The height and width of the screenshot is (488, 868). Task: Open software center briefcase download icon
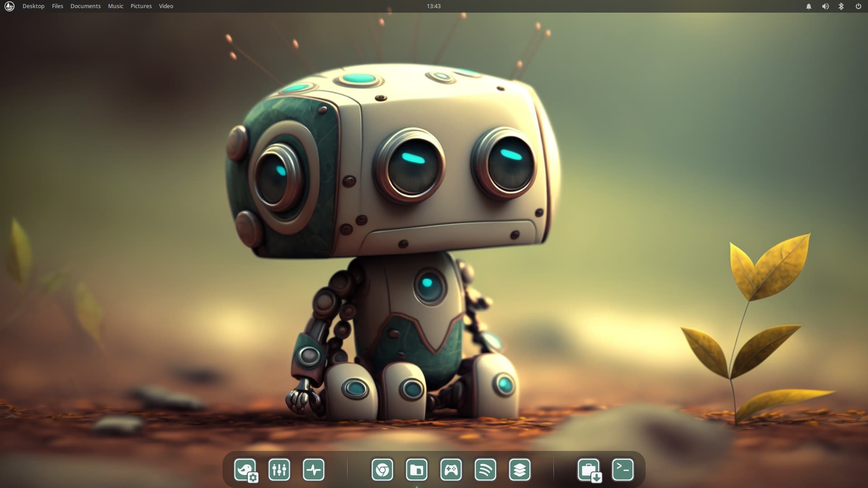click(x=590, y=470)
